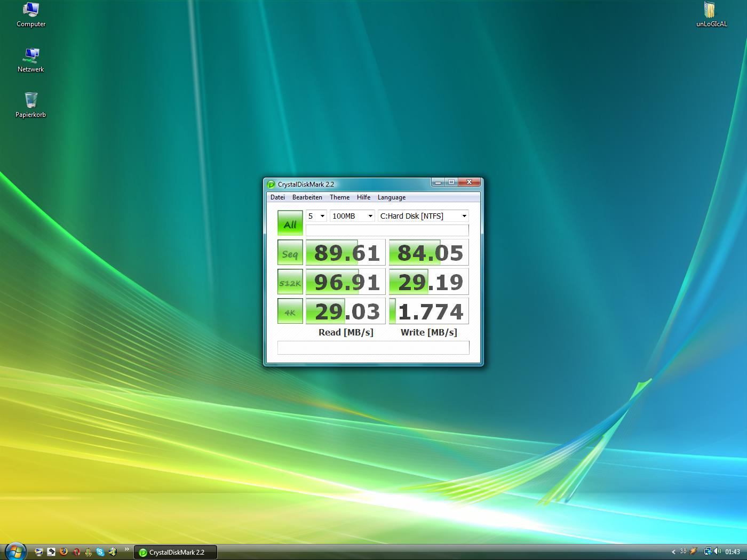
Task: Click the Seq write result 84.05
Action: pos(429,252)
